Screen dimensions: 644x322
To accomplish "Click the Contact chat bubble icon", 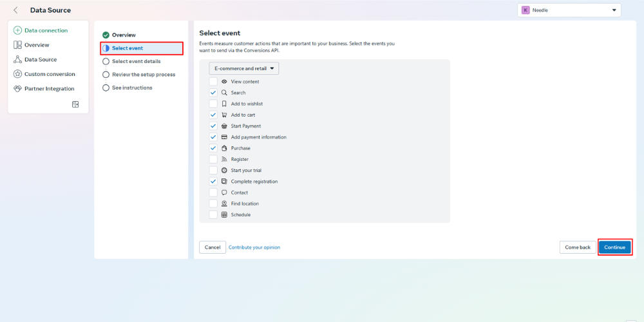I will (x=224, y=193).
